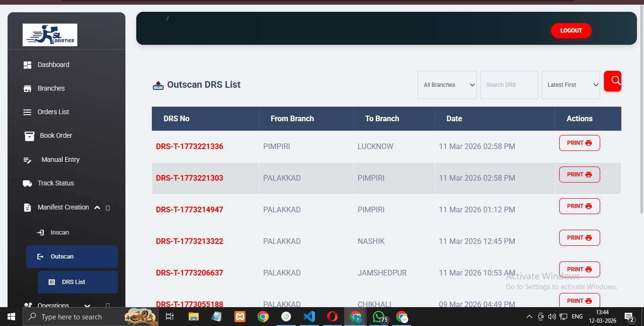Screen dimensions: 644x326
Task: Click the Search DRS input field
Action: click(x=509, y=85)
